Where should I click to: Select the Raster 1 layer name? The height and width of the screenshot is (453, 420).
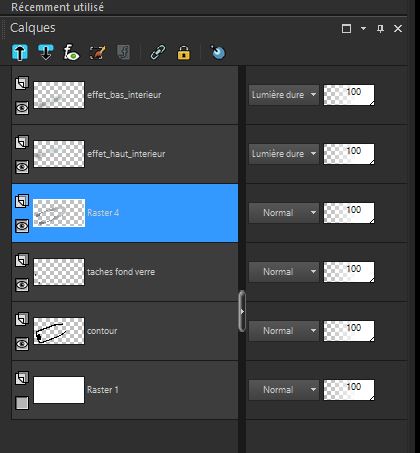pos(103,390)
